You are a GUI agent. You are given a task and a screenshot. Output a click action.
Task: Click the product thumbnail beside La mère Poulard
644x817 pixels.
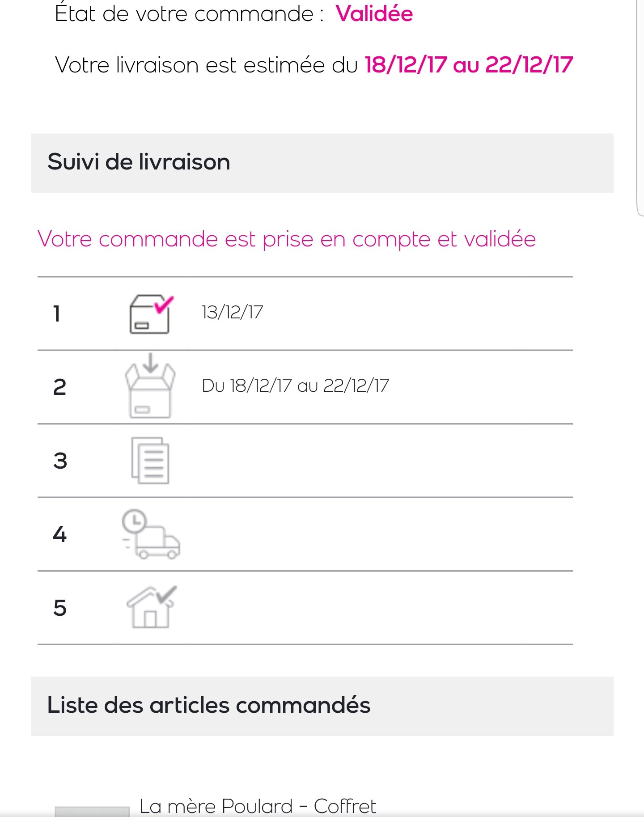pos(92,811)
